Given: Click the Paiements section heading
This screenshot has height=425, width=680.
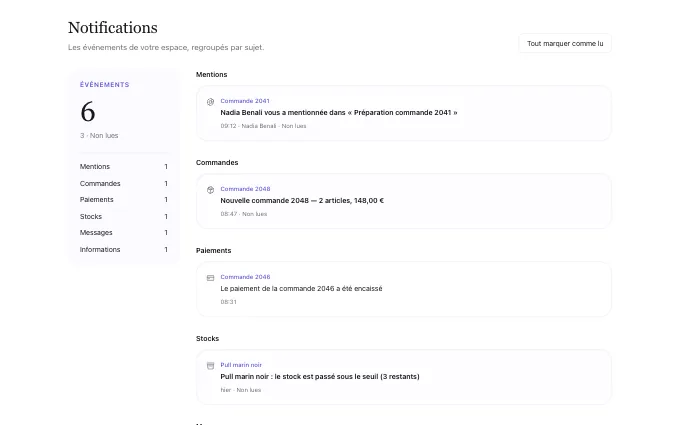Looking at the screenshot, I should 214,251.
